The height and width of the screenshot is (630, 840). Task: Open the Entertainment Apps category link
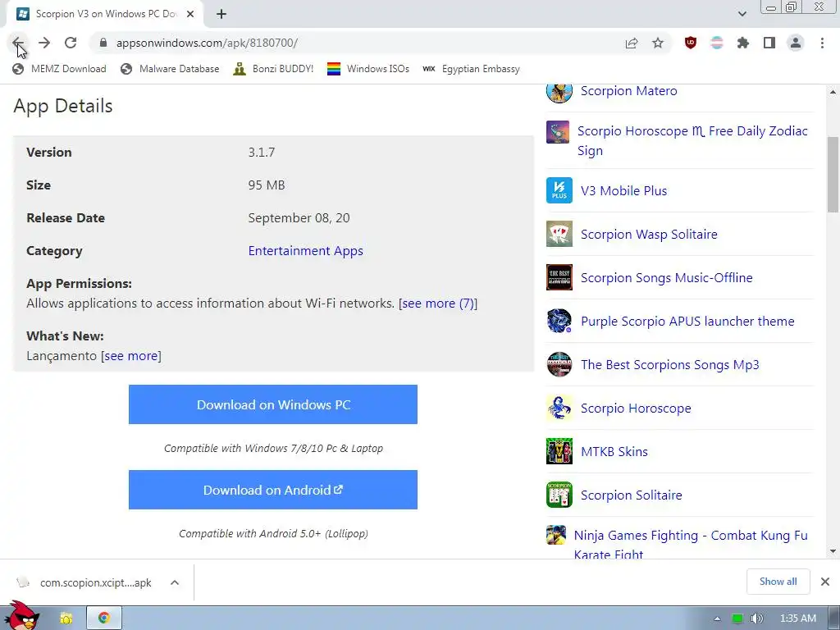305,251
